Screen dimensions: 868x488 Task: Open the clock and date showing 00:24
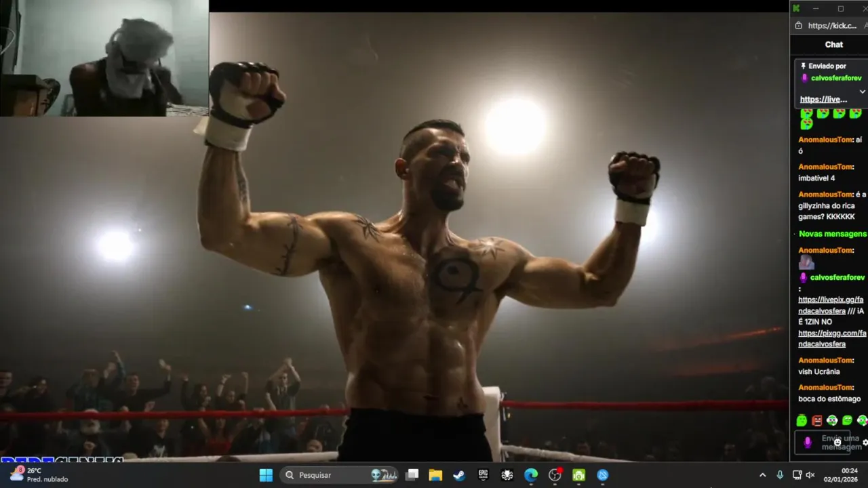coord(842,475)
